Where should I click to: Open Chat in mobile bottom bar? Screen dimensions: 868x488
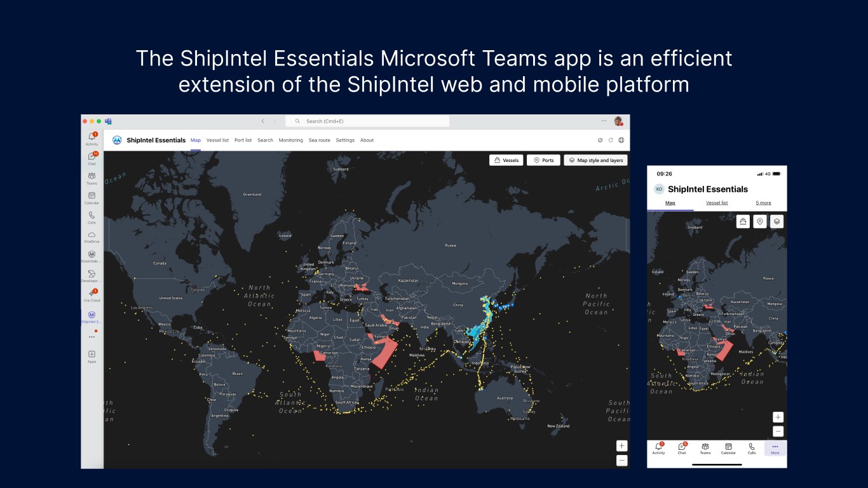(682, 449)
